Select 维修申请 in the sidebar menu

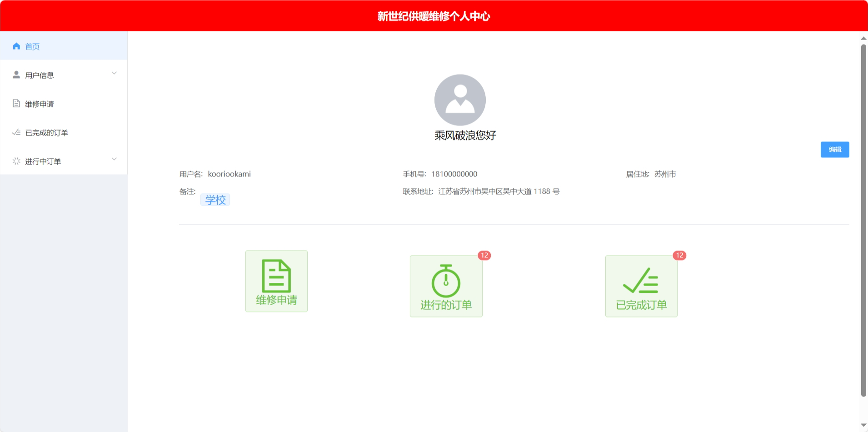[40, 104]
